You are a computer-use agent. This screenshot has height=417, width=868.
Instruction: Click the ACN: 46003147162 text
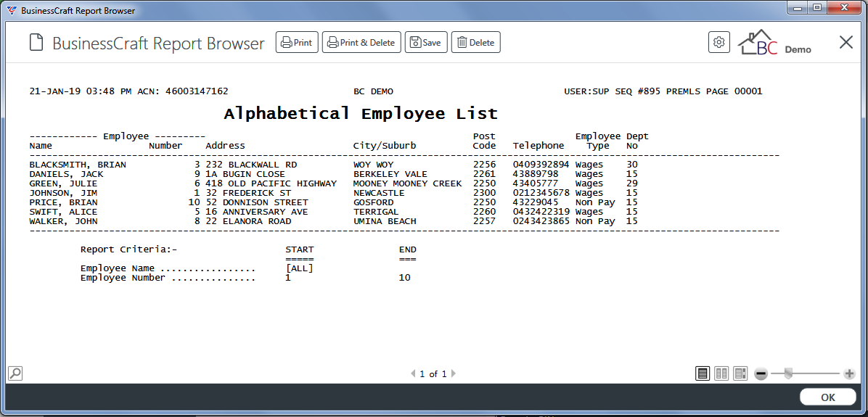[183, 91]
